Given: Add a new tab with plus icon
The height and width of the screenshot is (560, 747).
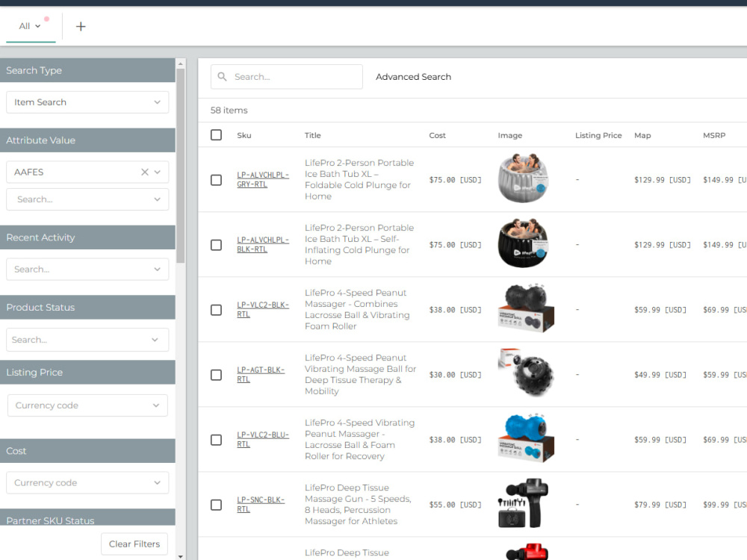Looking at the screenshot, I should click(x=81, y=26).
